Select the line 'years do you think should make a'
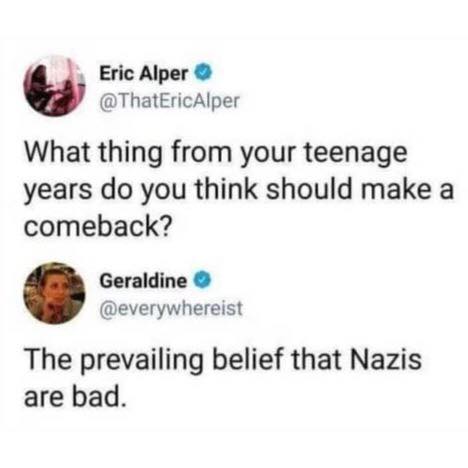 [x=239, y=190]
